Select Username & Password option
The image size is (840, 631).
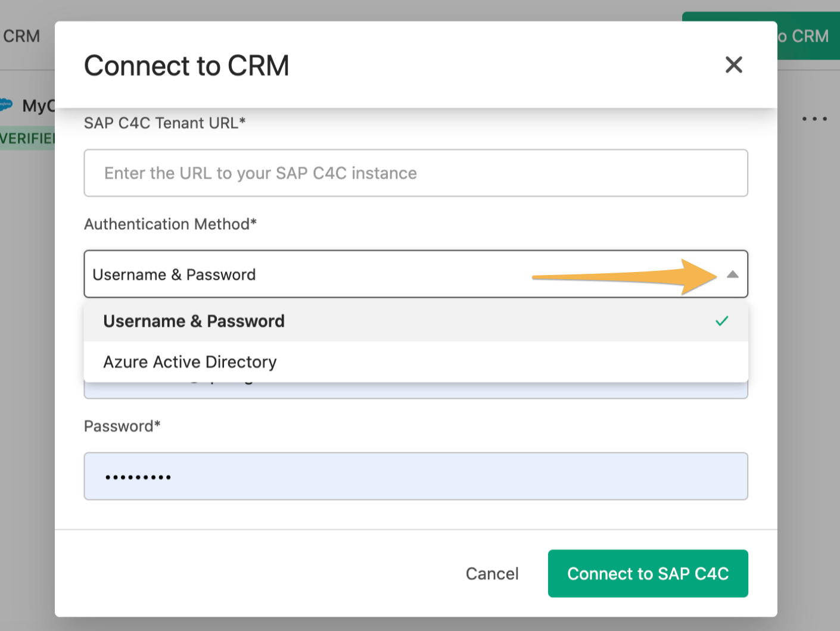(x=416, y=321)
